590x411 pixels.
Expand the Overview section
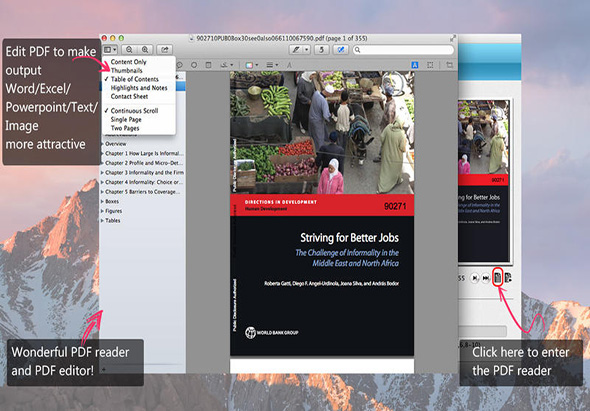click(x=102, y=144)
